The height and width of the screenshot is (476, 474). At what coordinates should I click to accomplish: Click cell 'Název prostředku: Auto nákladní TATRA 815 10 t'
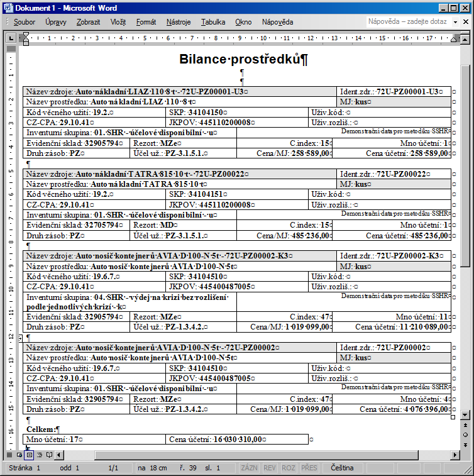tap(180, 184)
